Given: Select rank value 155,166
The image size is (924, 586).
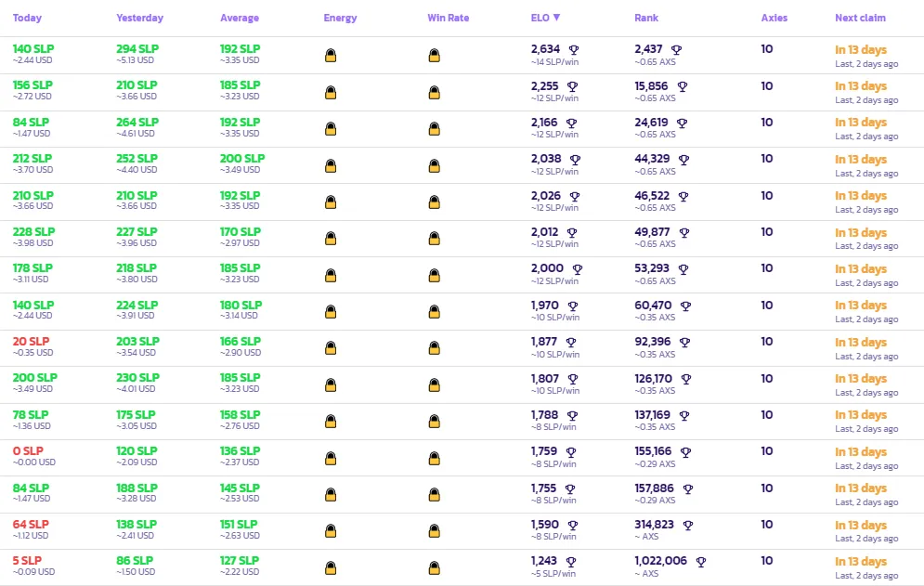Looking at the screenshot, I should [653, 451].
